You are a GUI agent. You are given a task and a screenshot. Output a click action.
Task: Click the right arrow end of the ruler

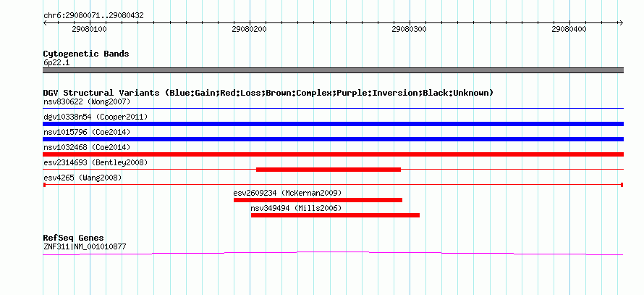point(621,22)
